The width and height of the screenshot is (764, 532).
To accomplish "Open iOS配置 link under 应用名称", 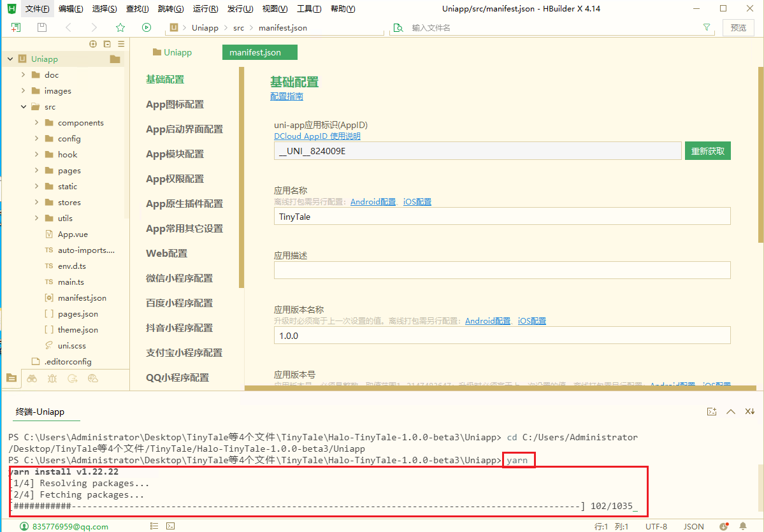I will pyautogui.click(x=417, y=202).
